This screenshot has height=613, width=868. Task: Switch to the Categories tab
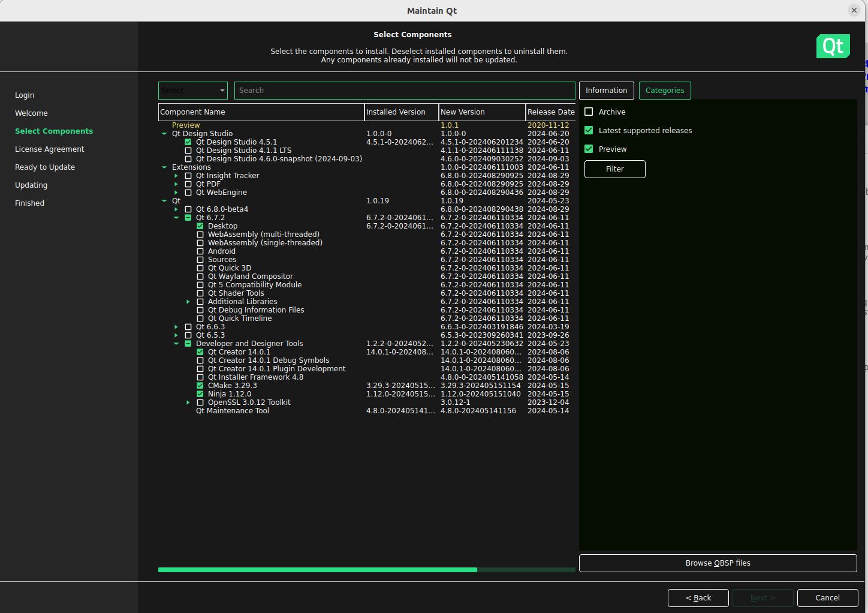[x=665, y=91]
